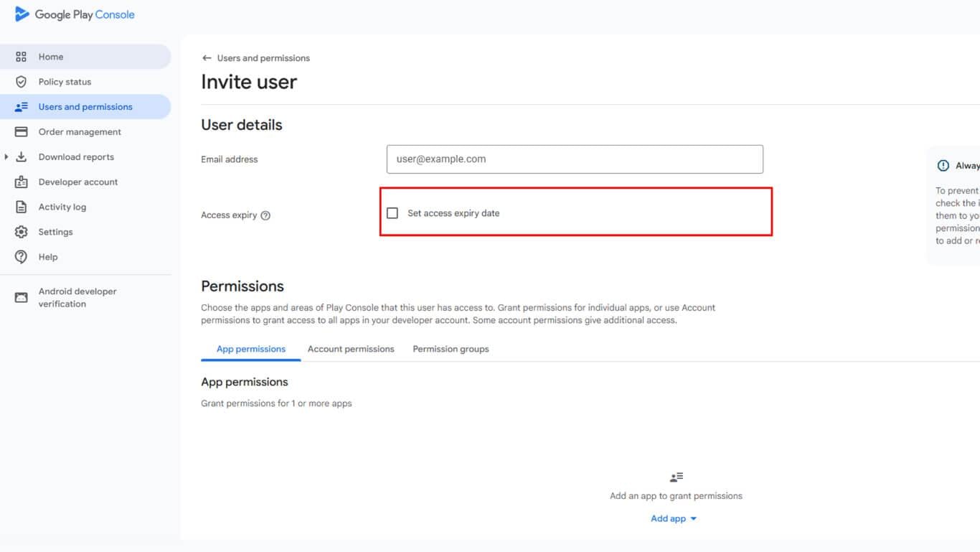Enable the Set access expiry date checkbox

coord(392,212)
